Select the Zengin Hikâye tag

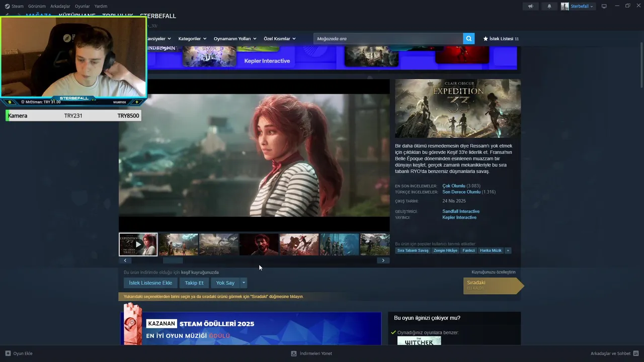(x=445, y=250)
